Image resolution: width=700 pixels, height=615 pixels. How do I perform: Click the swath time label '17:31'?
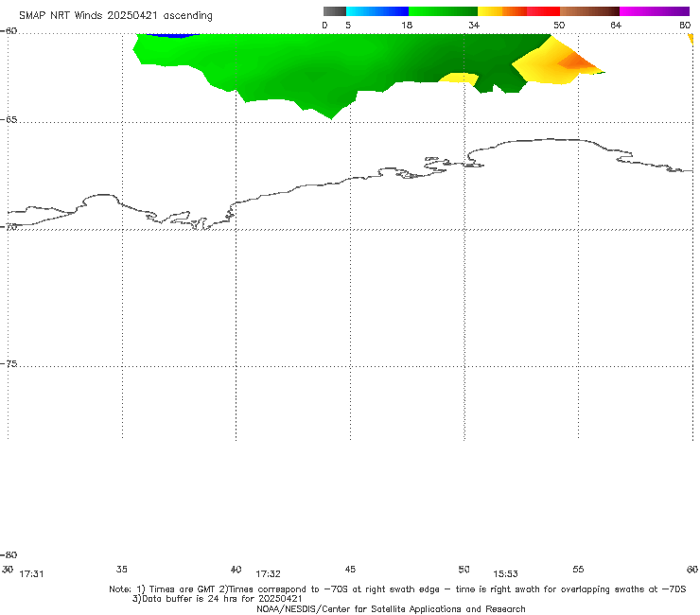(32, 574)
